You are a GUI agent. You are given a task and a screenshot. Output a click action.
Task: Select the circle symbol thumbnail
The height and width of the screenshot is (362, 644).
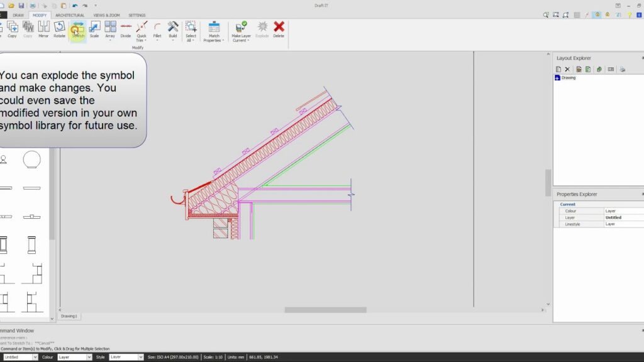click(x=31, y=160)
